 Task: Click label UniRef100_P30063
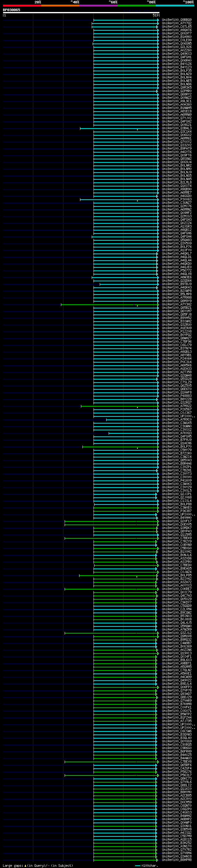[177, 200]
